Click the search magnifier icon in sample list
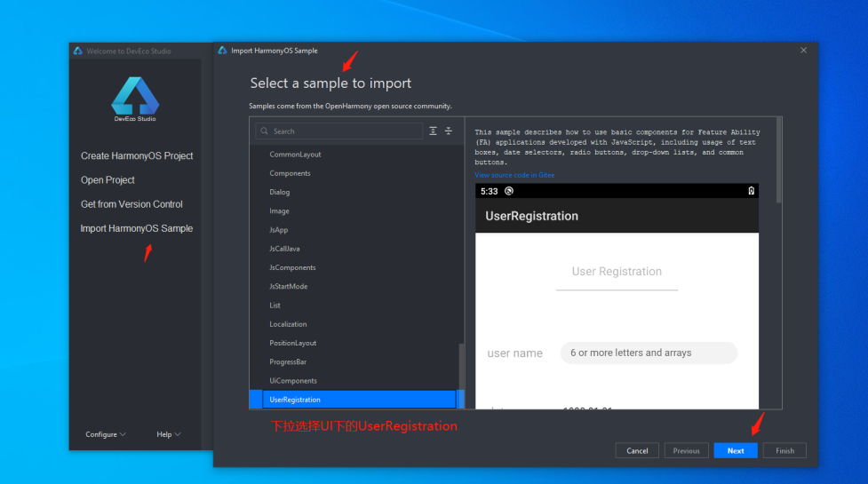 click(x=264, y=131)
